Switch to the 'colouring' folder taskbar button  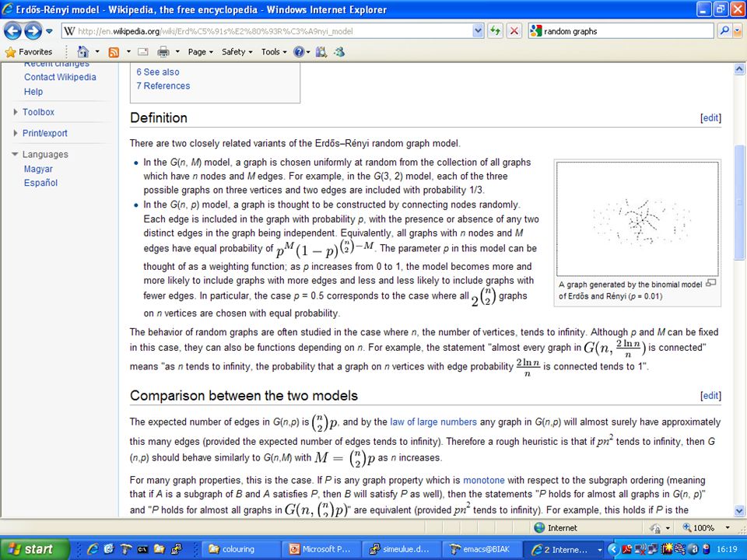click(241, 549)
